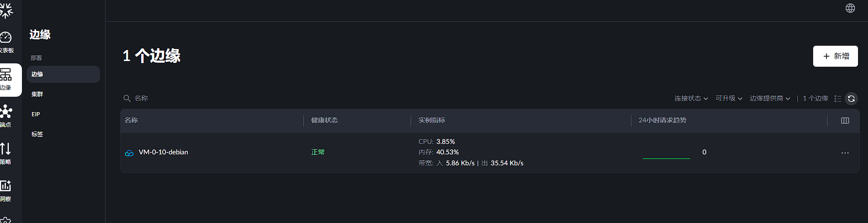Viewport: 868px width, 223px height.
Task: Expand the 连接状态 filter dropdown
Action: [x=691, y=98]
